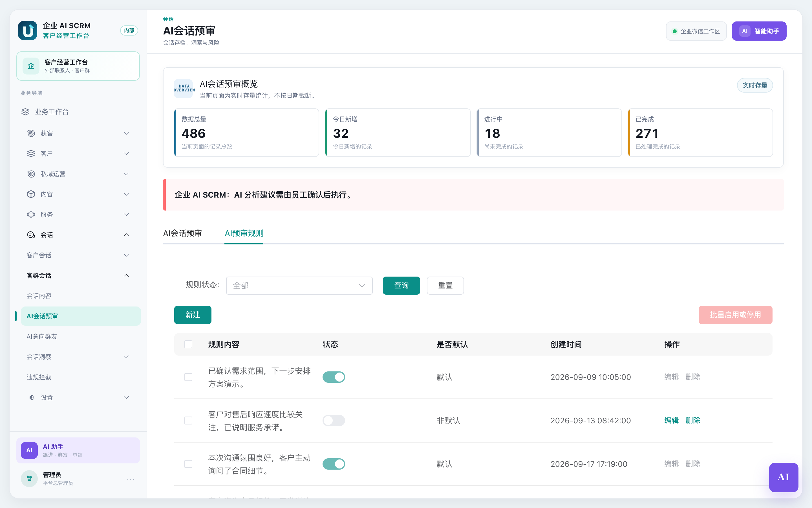Click the 企 icon in 客户经营工作台 card
812x508 pixels.
click(x=31, y=66)
